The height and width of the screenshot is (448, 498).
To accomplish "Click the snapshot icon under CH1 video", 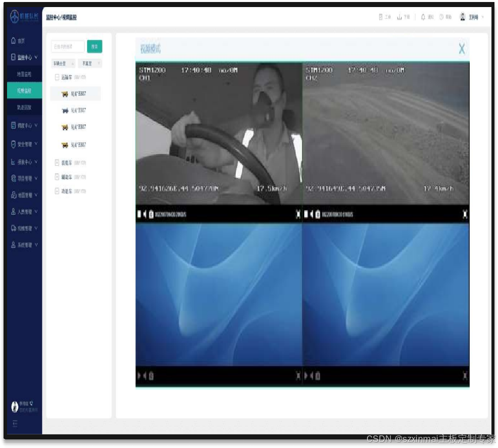I will (151, 215).
